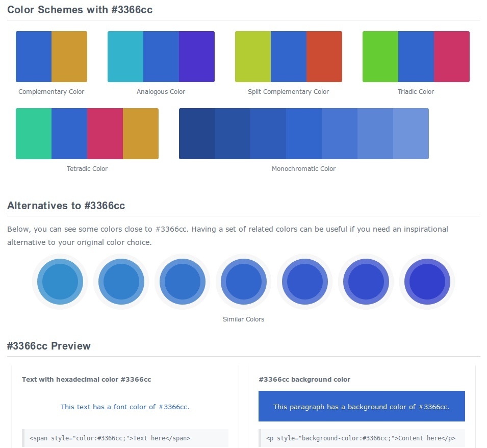The image size is (487, 448).
Task: Click the lightest blue Monochromatic swatch
Action: (x=411, y=134)
